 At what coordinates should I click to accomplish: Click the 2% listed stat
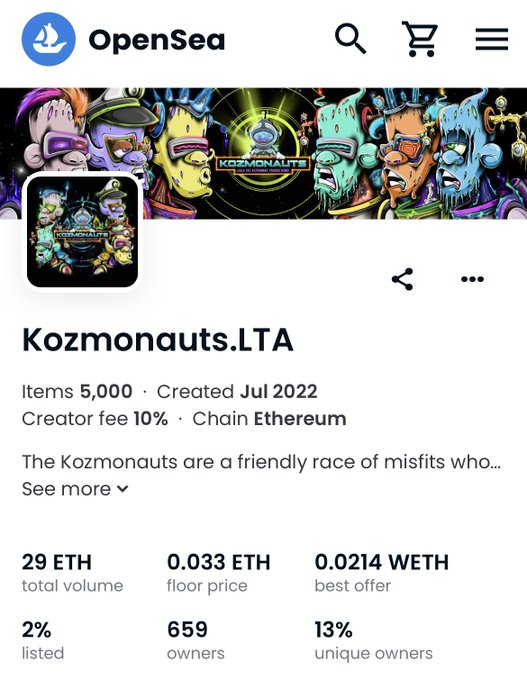click(43, 640)
